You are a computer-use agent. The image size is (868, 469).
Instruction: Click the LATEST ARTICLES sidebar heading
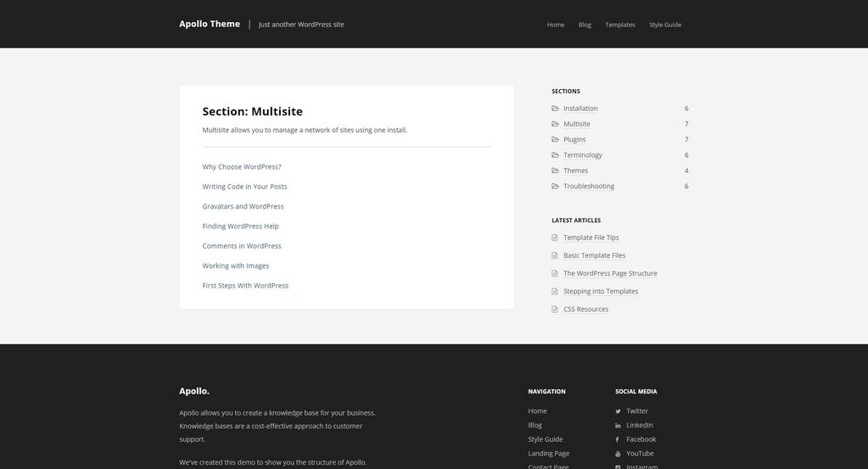click(576, 221)
